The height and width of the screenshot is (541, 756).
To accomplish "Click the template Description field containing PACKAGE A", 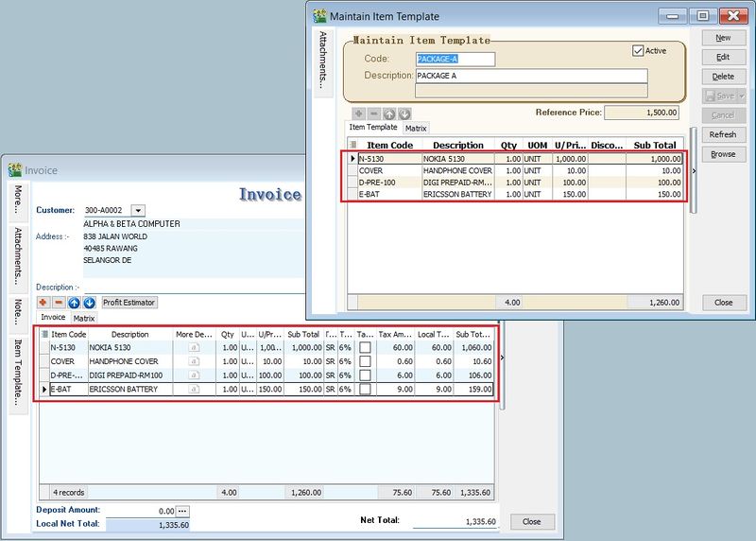I will pyautogui.click(x=531, y=76).
